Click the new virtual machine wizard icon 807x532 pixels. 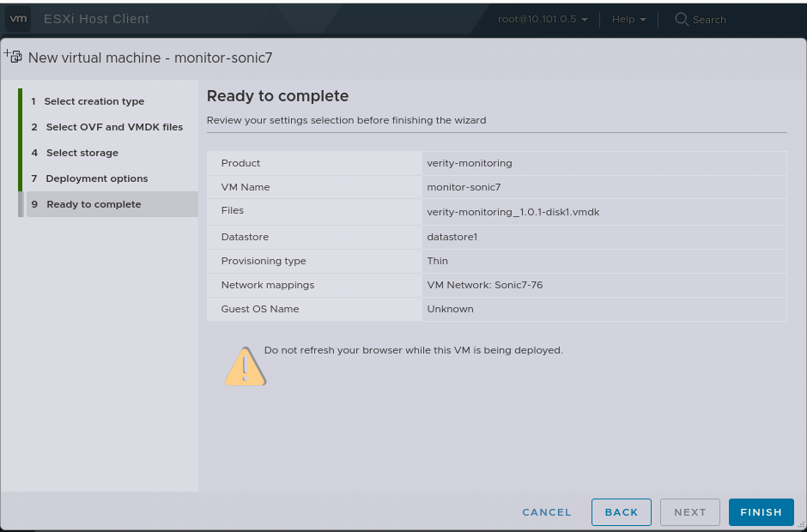[13, 57]
